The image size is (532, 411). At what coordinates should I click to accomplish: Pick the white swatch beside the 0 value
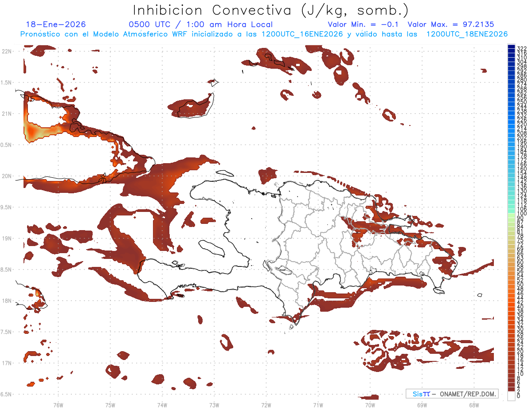[x=511, y=396]
